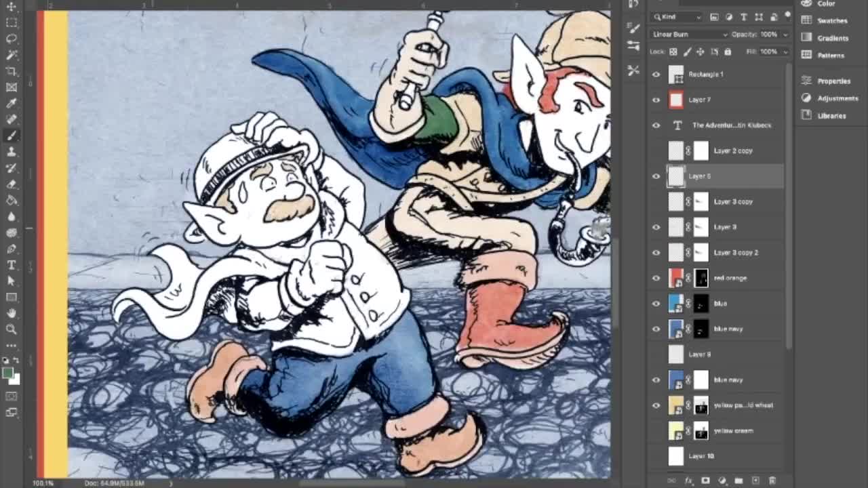Lock all layer attributes
Screen dimensions: 868x488
pyautogui.click(x=728, y=52)
